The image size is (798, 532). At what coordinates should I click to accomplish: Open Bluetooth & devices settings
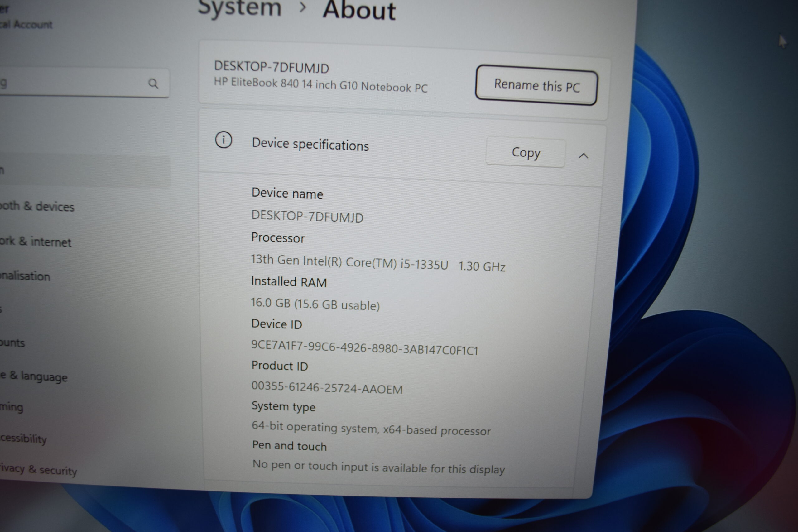(x=37, y=206)
